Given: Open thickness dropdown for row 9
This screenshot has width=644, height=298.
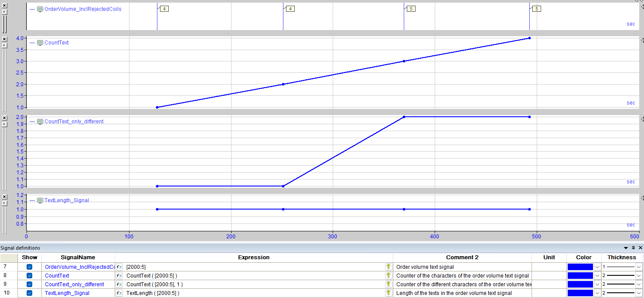Looking at the screenshot, I should 639,284.
